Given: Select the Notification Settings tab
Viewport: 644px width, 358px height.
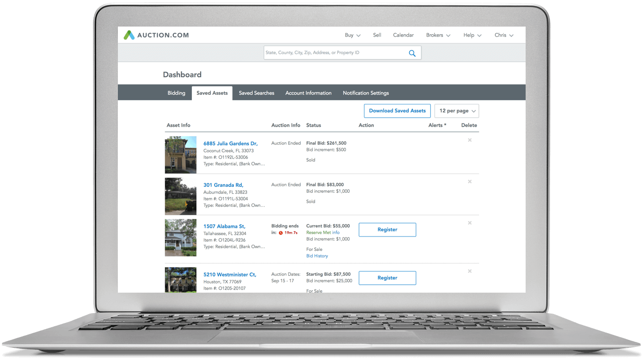Looking at the screenshot, I should pos(365,93).
